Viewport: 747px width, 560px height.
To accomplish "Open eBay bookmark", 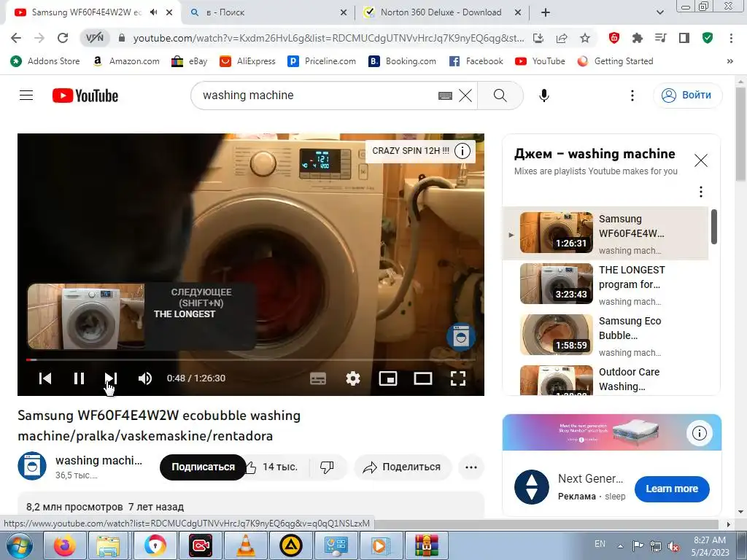I will [x=189, y=61].
